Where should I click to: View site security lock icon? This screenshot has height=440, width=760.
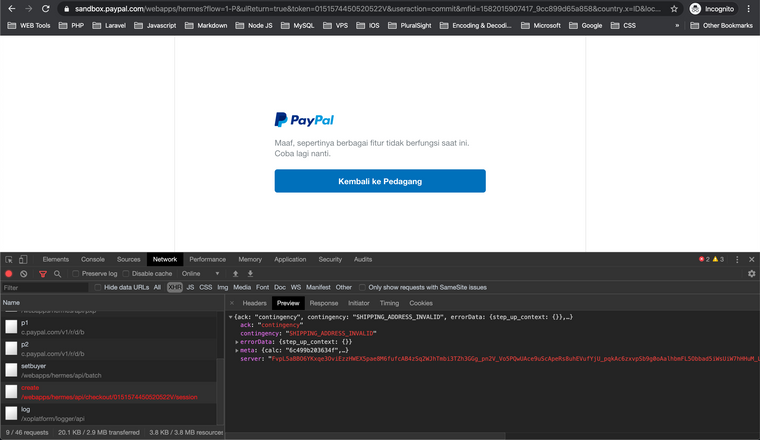pyautogui.click(x=67, y=9)
